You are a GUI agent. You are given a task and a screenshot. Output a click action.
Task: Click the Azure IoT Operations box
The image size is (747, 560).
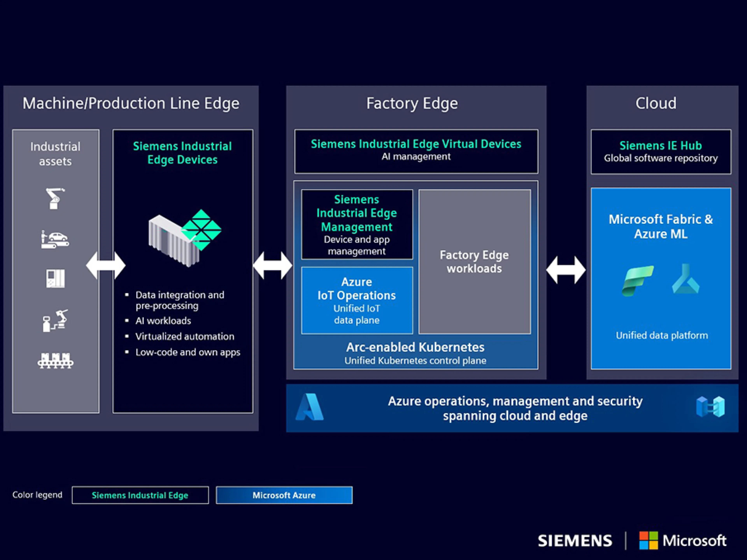[357, 300]
